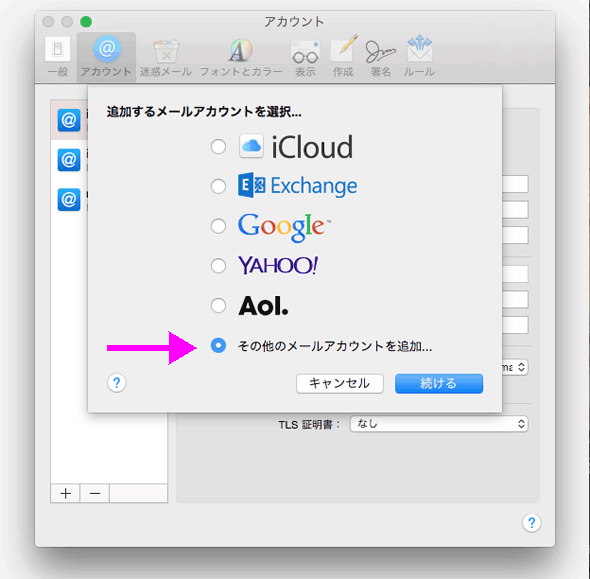Click the Google logo in dialog

tap(284, 227)
